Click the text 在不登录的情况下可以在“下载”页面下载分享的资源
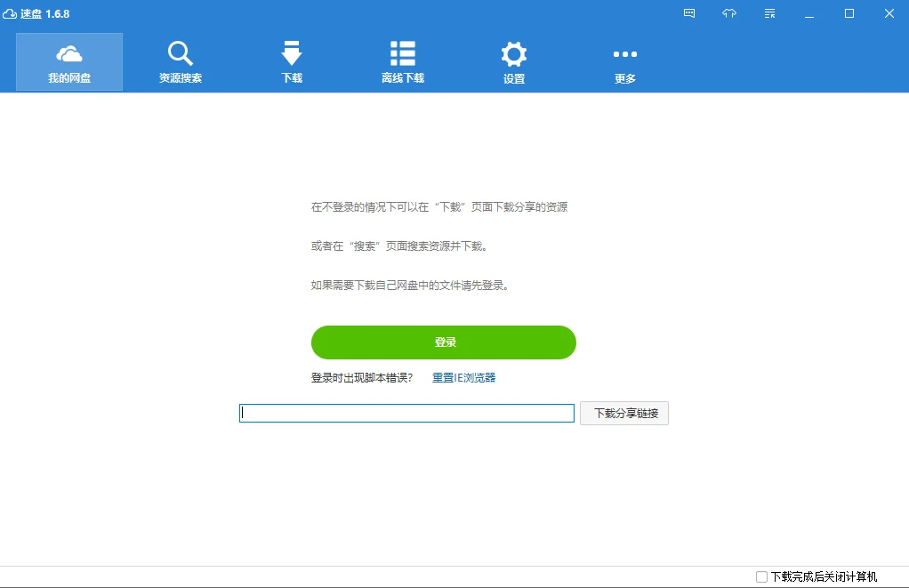 click(x=438, y=207)
